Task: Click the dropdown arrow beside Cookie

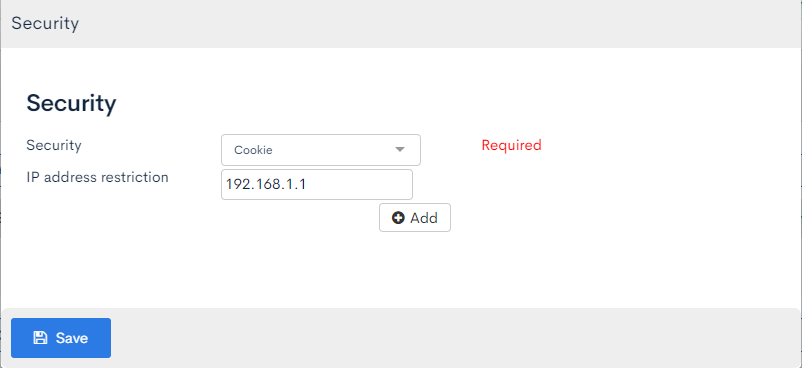Action: click(400, 150)
